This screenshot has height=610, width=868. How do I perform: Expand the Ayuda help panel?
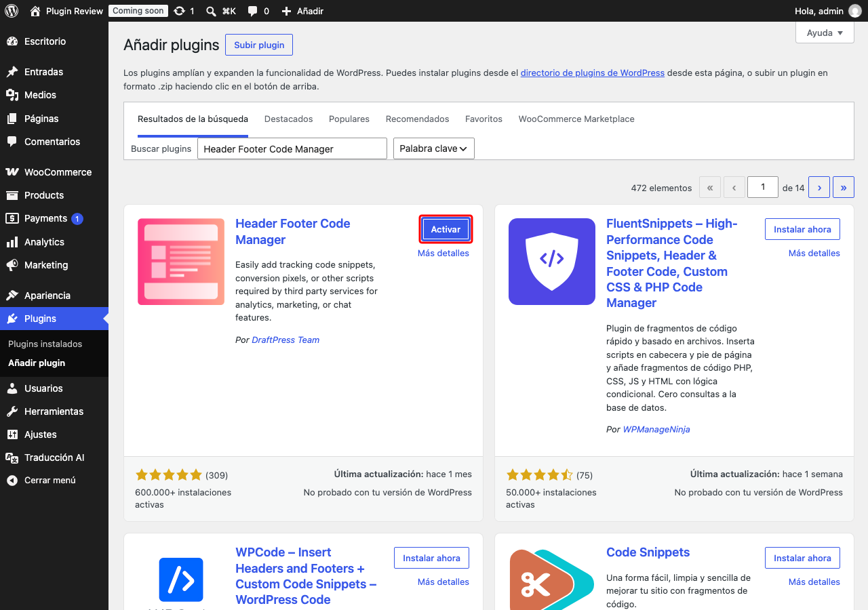pos(825,33)
